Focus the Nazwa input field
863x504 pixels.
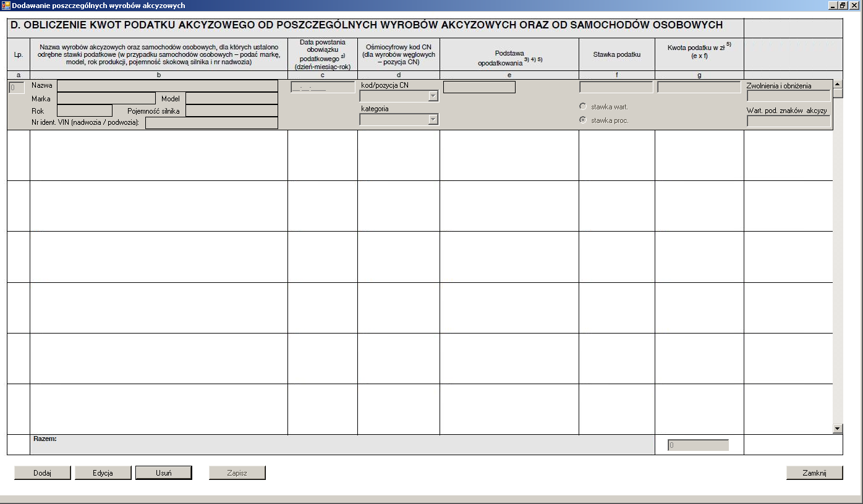click(168, 86)
